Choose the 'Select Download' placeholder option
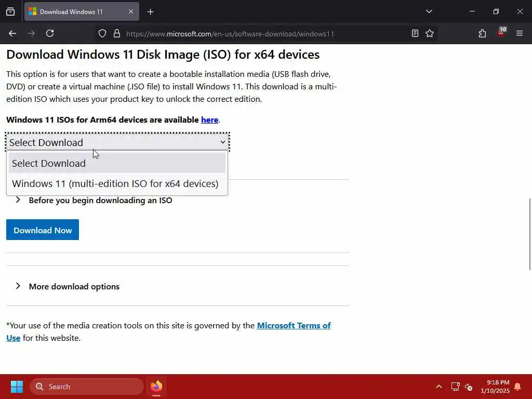The height and width of the screenshot is (399, 532). [x=117, y=163]
